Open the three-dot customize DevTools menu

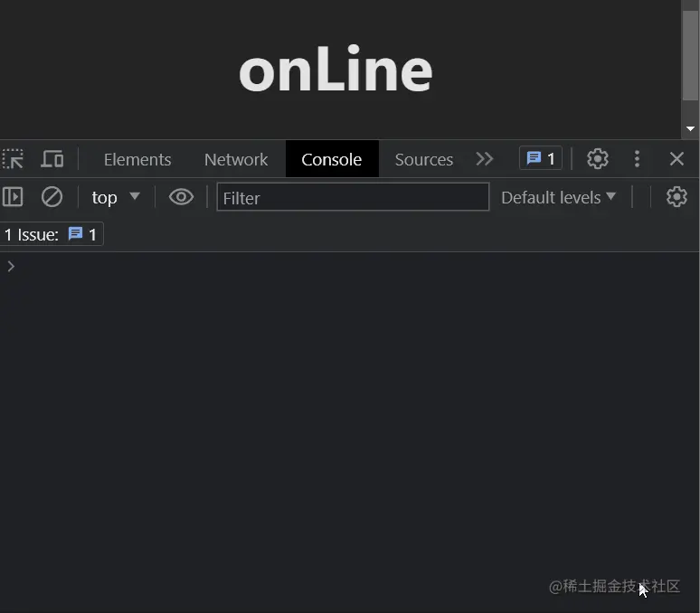pos(637,159)
